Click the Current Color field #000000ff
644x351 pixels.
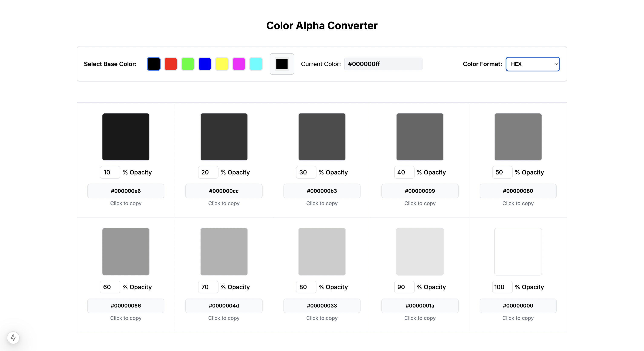[x=383, y=64]
